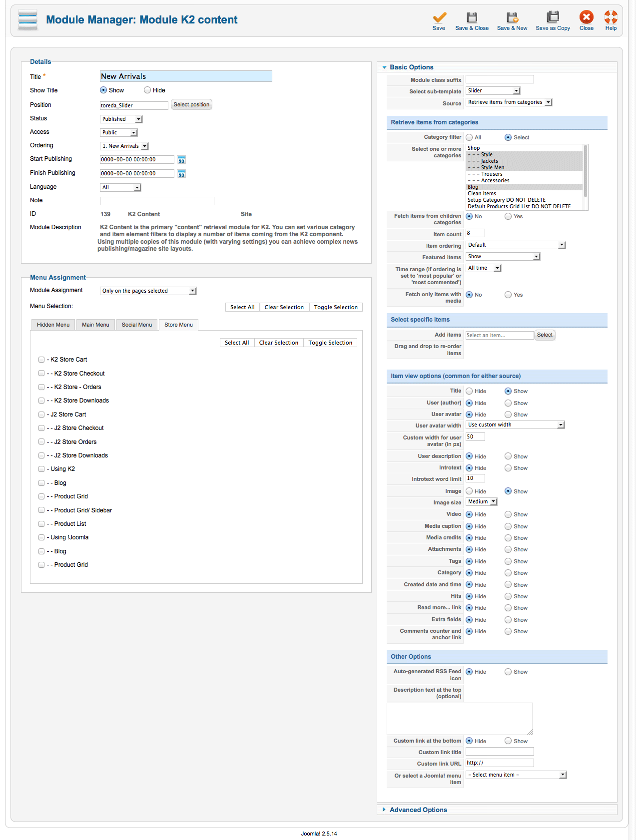
Task: Click Save & Close floppy icon
Action: pyautogui.click(x=472, y=17)
